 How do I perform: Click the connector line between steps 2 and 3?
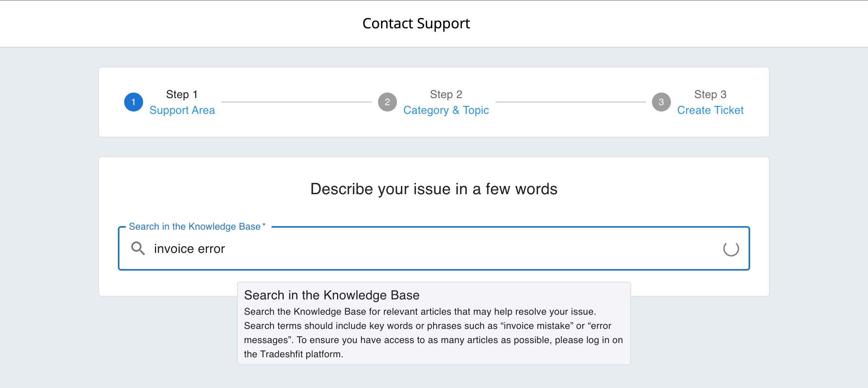click(x=570, y=102)
